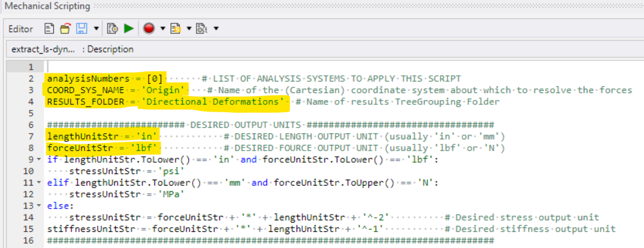This screenshot has width=644, height=248.
Task: Click the highlighted 'Directional Deformations' string
Action: pos(212,102)
